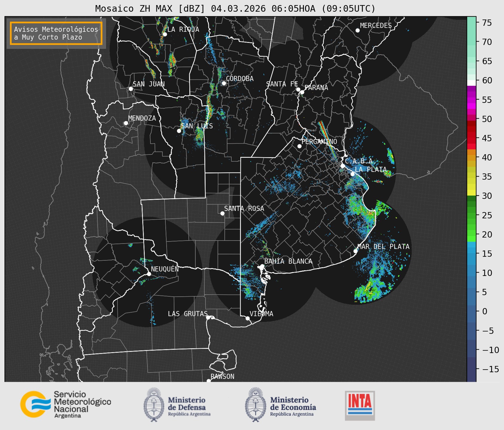Click the 55 dBZ magenta color band
Screen dimensions: 504x430
[471, 100]
